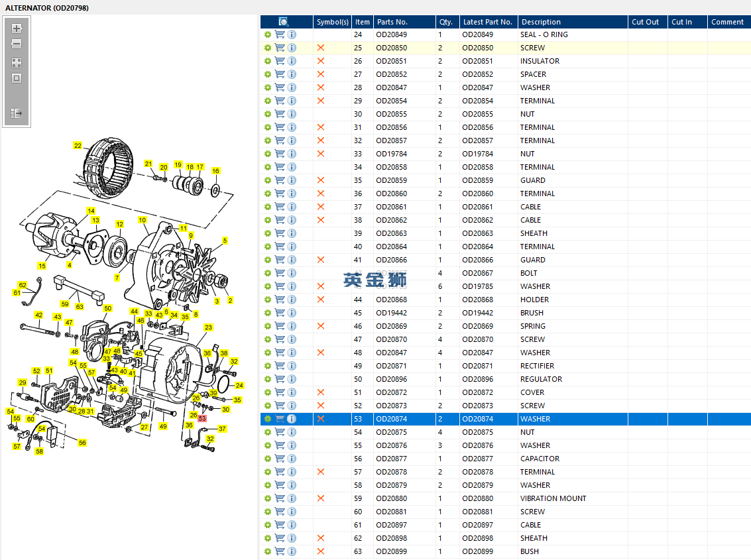Click highlighted callout 53 on the diagram
Screen dimensions: 751x560
coord(202,418)
